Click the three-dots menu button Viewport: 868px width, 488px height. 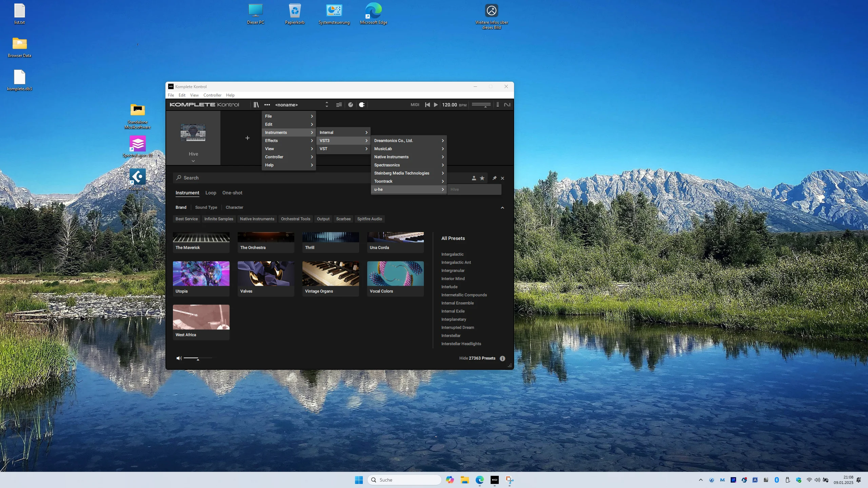point(267,105)
